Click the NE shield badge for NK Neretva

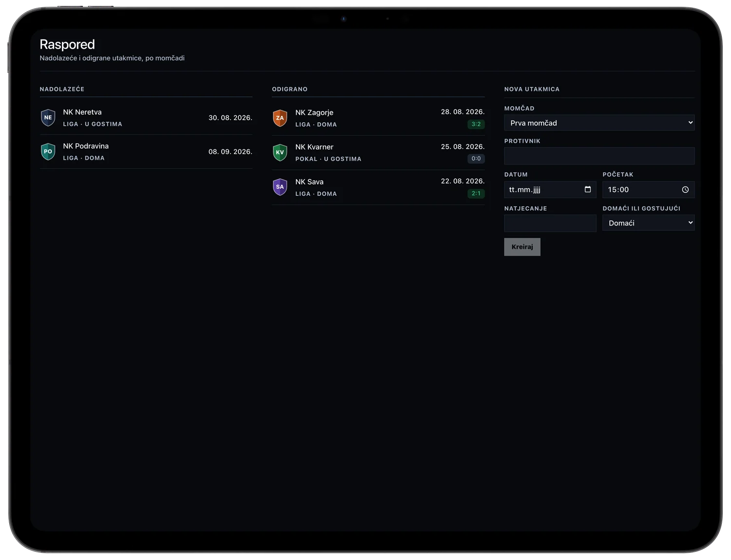pyautogui.click(x=48, y=117)
